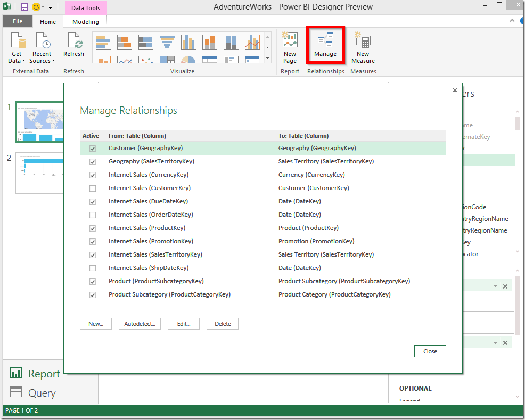Insert clustered column chart visual

pyautogui.click(x=188, y=43)
